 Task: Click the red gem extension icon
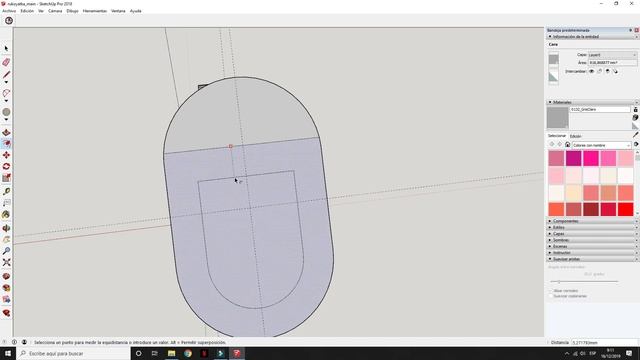pyautogui.click(x=6, y=313)
